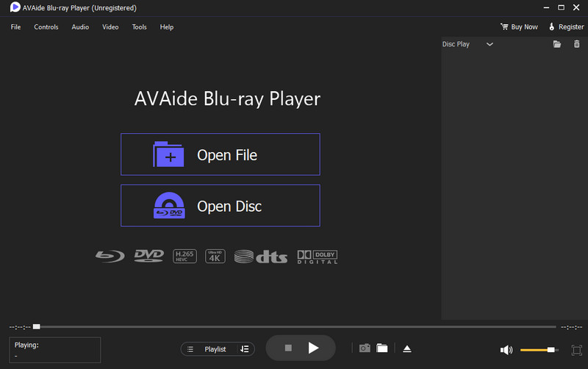Click the open folder icon in playlist panel
This screenshot has height=369, width=588.
click(x=557, y=44)
